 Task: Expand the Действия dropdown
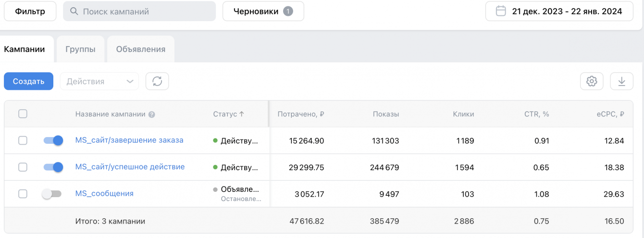(99, 81)
